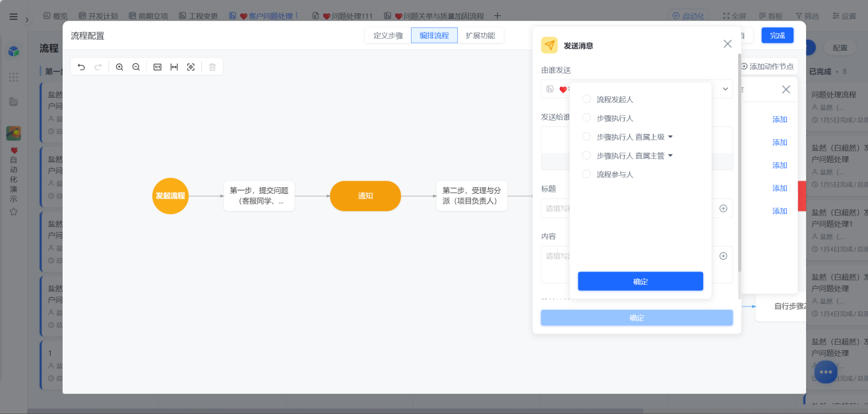Reset canvas to 1:1 scale
868x414 pixels.
coord(158,67)
